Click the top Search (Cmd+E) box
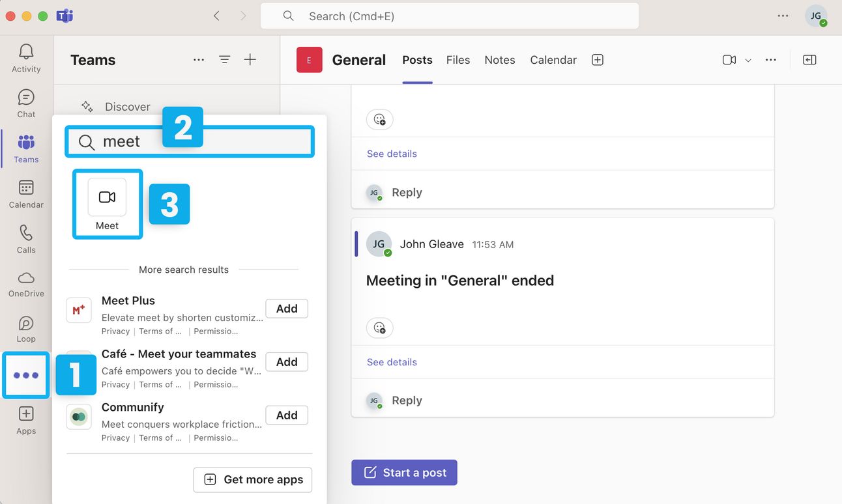 click(x=450, y=16)
